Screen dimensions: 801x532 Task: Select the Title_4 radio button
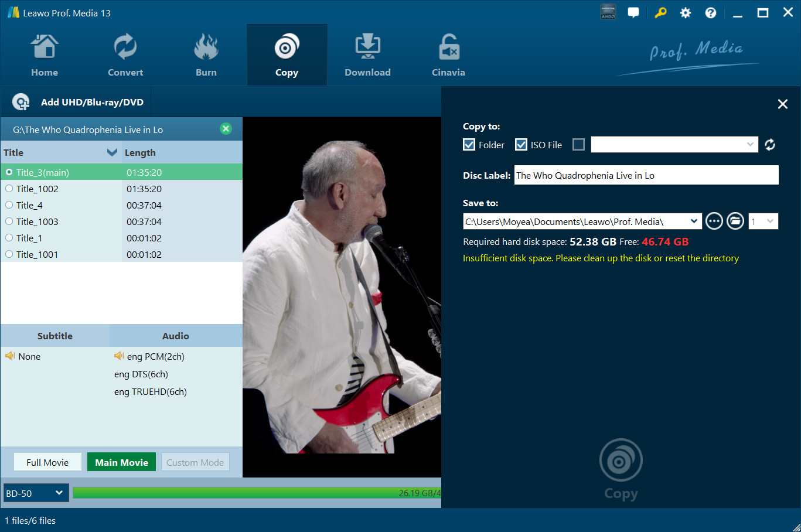9,205
